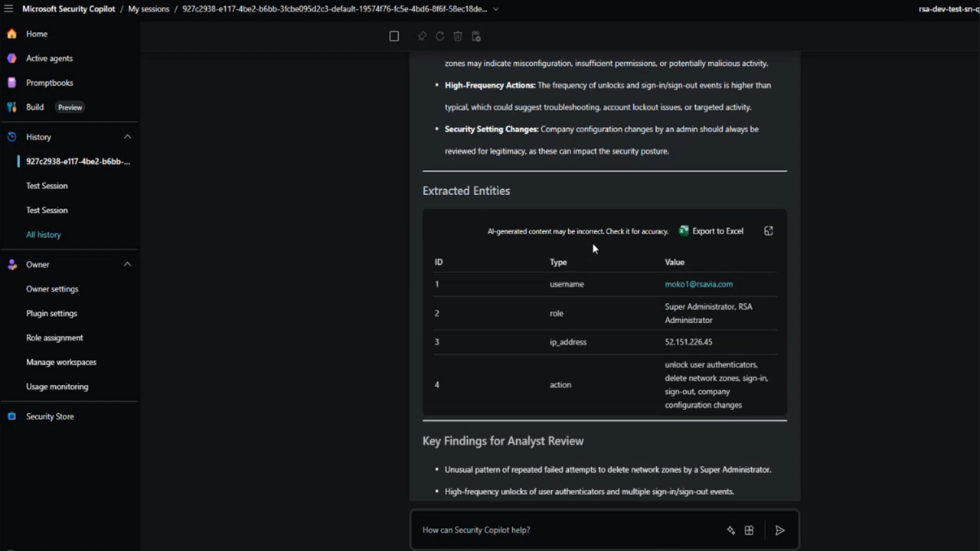Click the 52.151.226.45 value cell

688,342
